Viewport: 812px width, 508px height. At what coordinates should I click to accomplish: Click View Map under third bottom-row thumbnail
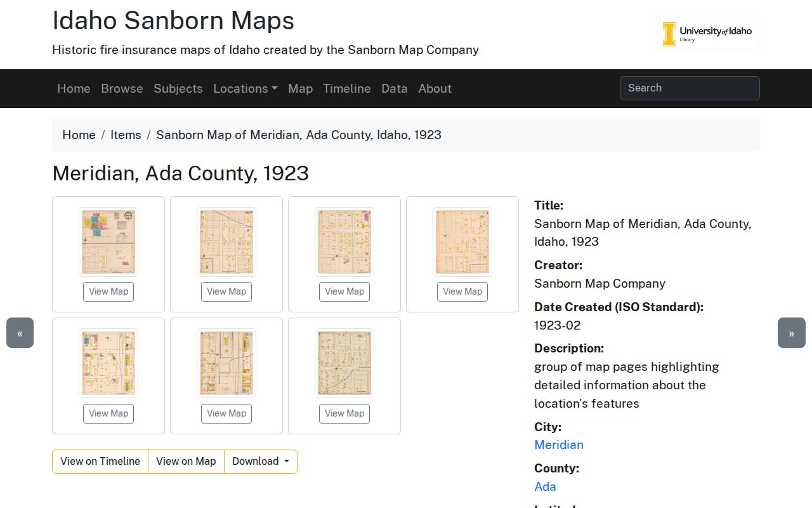pyautogui.click(x=344, y=413)
